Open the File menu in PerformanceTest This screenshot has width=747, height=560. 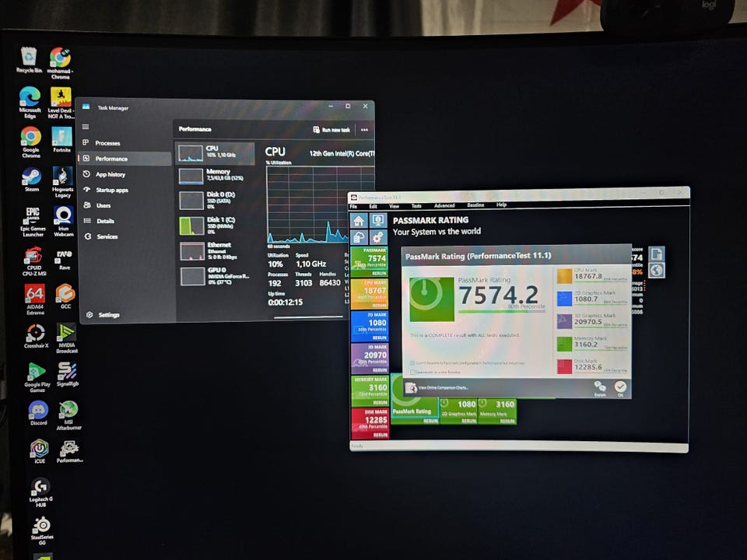[x=353, y=206]
